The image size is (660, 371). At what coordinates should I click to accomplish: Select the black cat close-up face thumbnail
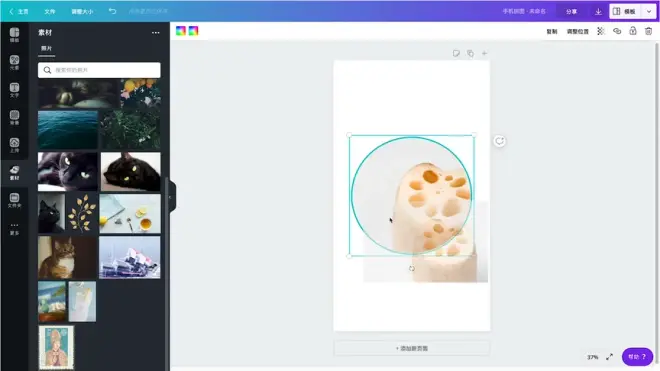[x=68, y=171]
